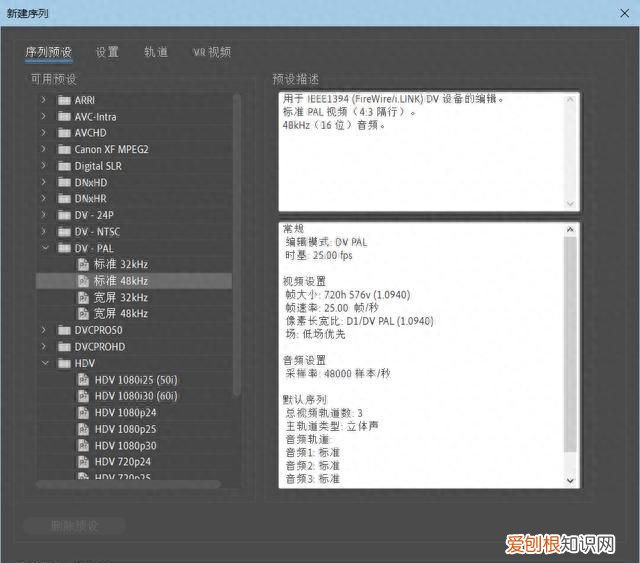Click preset icon for 宽屏 48kHz

[83, 314]
